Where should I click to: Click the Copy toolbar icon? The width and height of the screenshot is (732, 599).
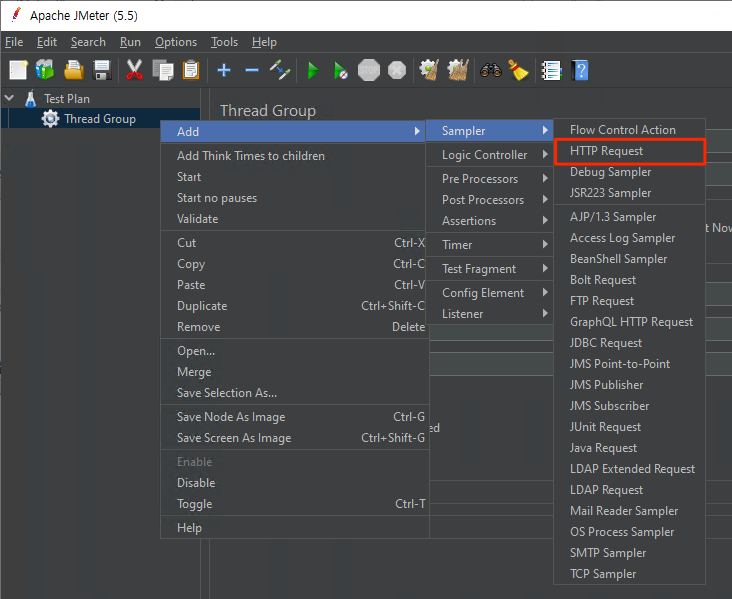point(163,70)
